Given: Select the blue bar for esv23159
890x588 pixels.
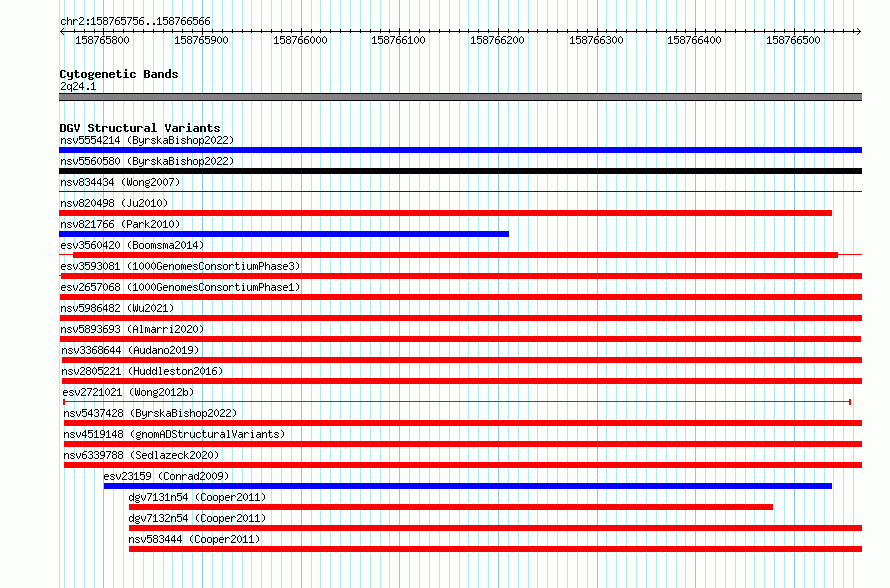Looking at the screenshot, I should 468,486.
